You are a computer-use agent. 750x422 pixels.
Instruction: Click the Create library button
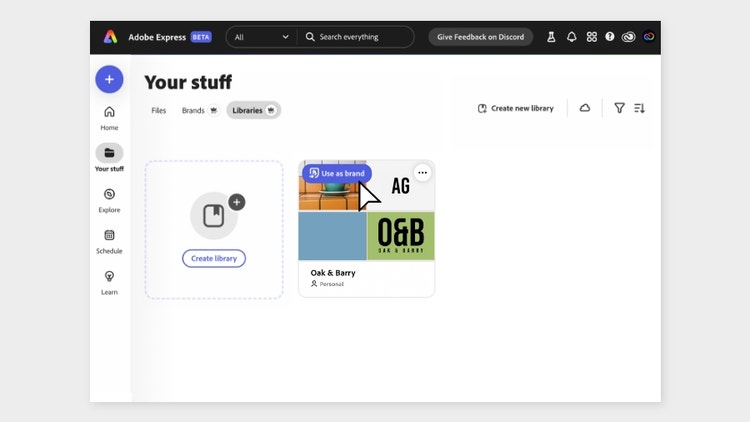(214, 258)
